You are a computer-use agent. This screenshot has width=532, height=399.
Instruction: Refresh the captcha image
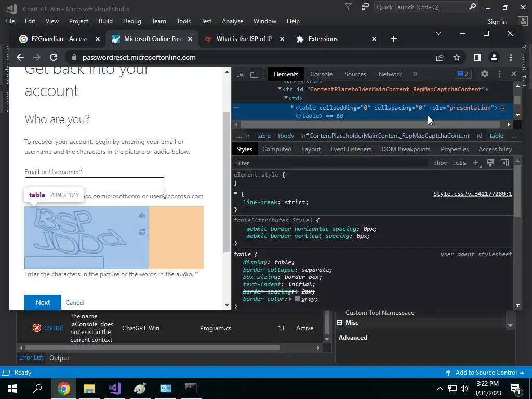(x=142, y=232)
